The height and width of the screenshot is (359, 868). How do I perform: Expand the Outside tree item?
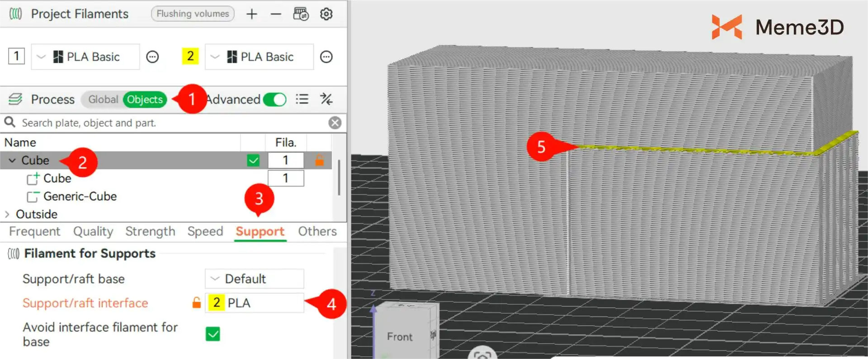click(x=7, y=214)
